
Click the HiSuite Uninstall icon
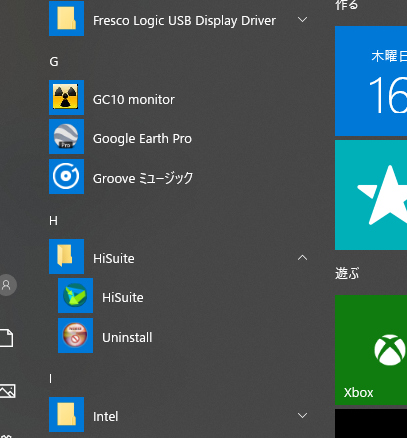pos(75,335)
